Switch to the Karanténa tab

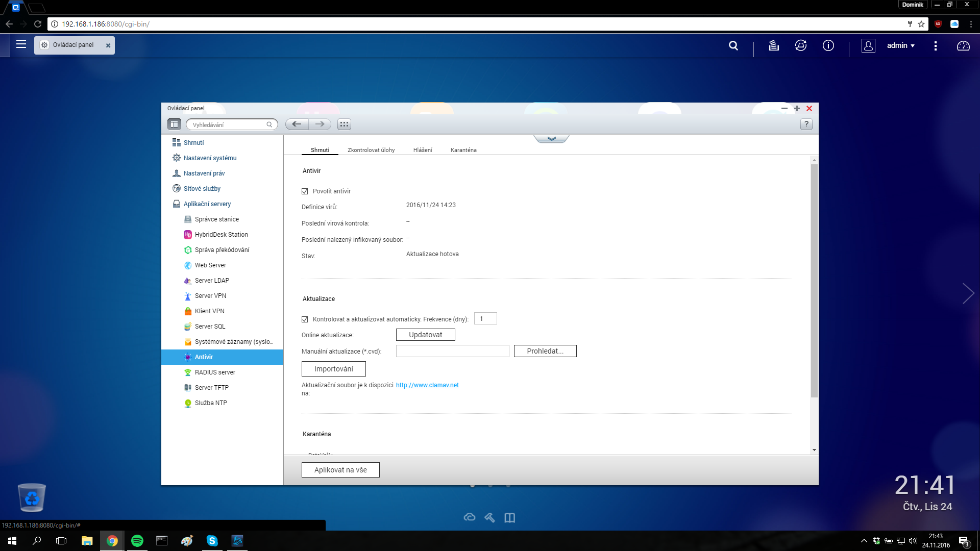463,150
